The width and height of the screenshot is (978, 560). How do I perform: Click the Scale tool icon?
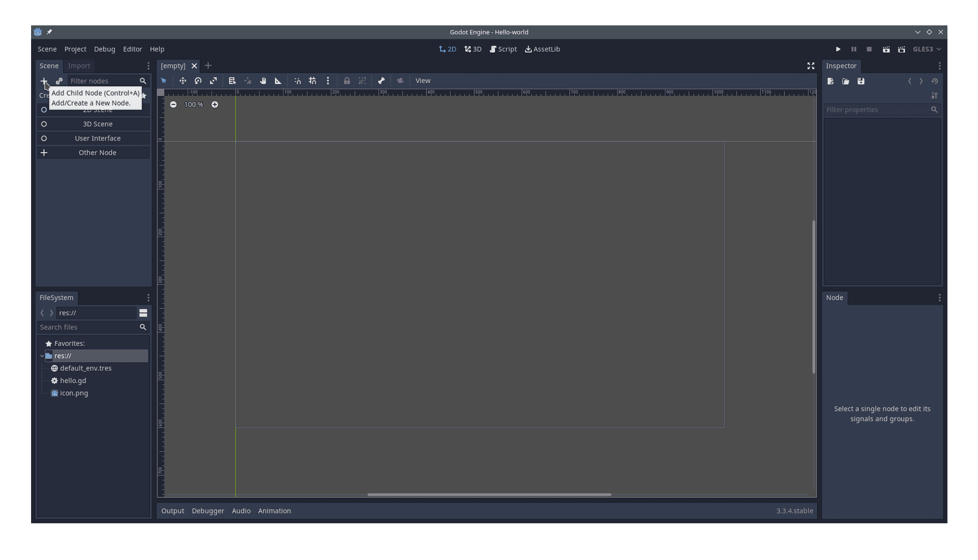(213, 80)
